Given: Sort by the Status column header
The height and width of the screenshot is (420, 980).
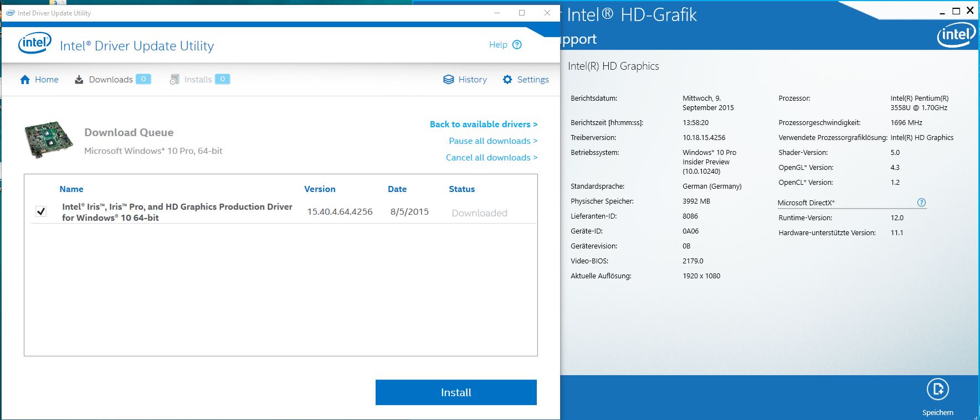Looking at the screenshot, I should tap(462, 189).
